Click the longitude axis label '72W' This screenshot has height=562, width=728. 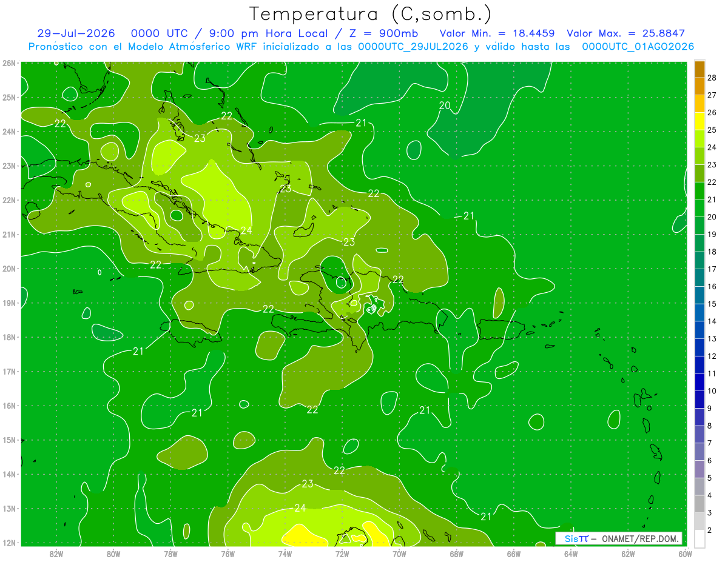pos(342,554)
